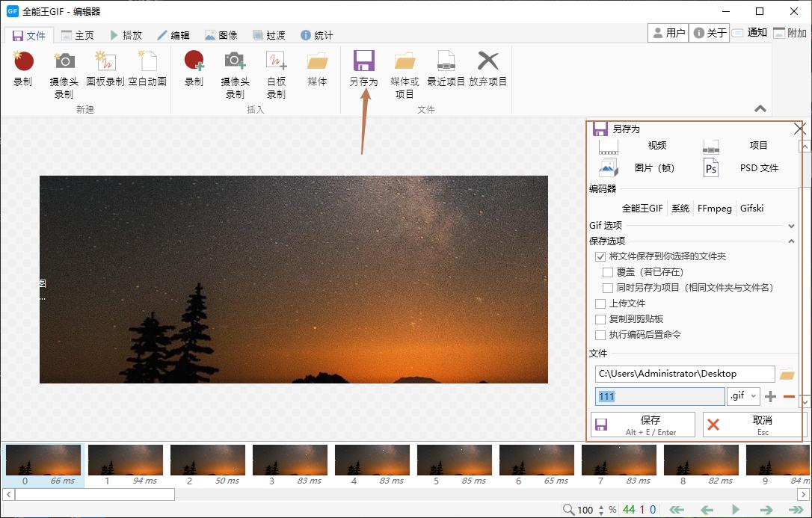Click the red minus icon beside file extension
Image resolution: width=812 pixels, height=518 pixels.
tap(789, 396)
